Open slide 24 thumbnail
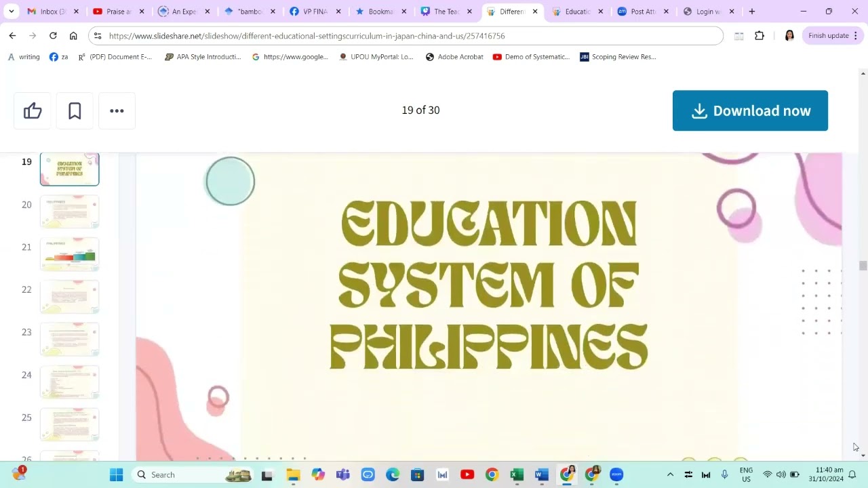Image resolution: width=868 pixels, height=488 pixels. point(69,382)
